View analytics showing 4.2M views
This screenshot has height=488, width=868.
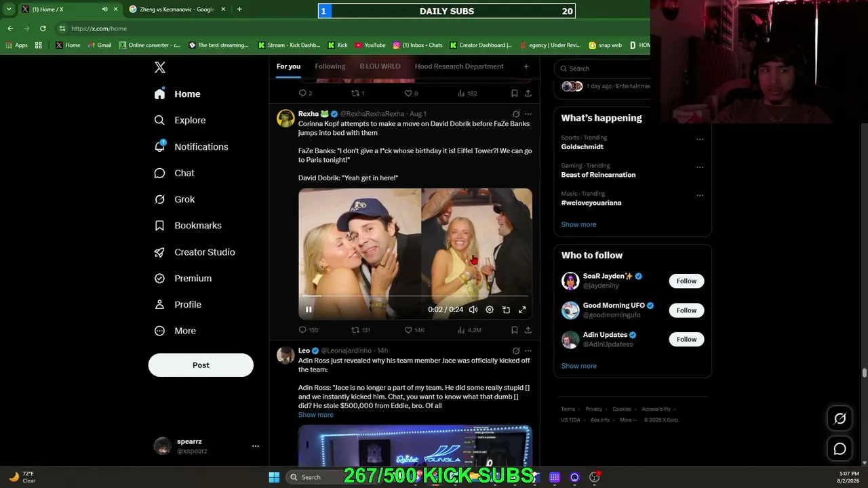pos(469,330)
